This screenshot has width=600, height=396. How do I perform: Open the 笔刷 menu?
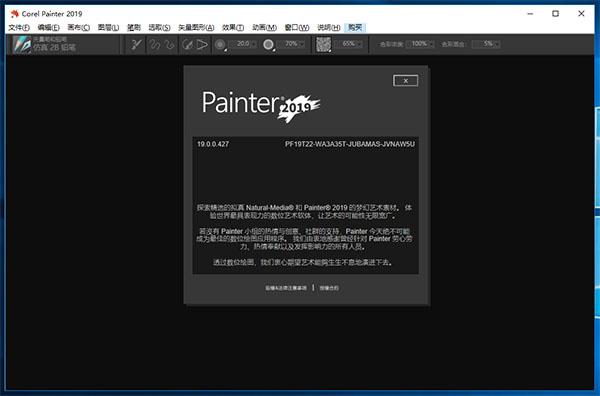tap(134, 28)
